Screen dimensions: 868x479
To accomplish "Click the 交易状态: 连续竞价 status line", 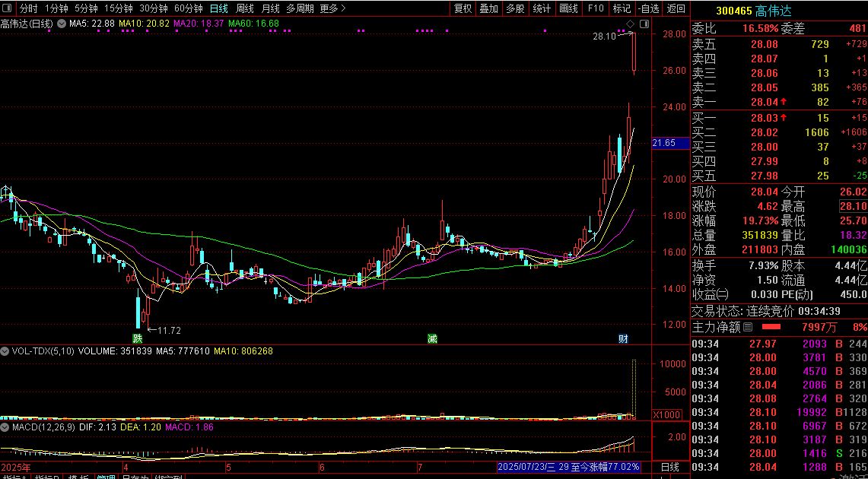I will (x=766, y=312).
